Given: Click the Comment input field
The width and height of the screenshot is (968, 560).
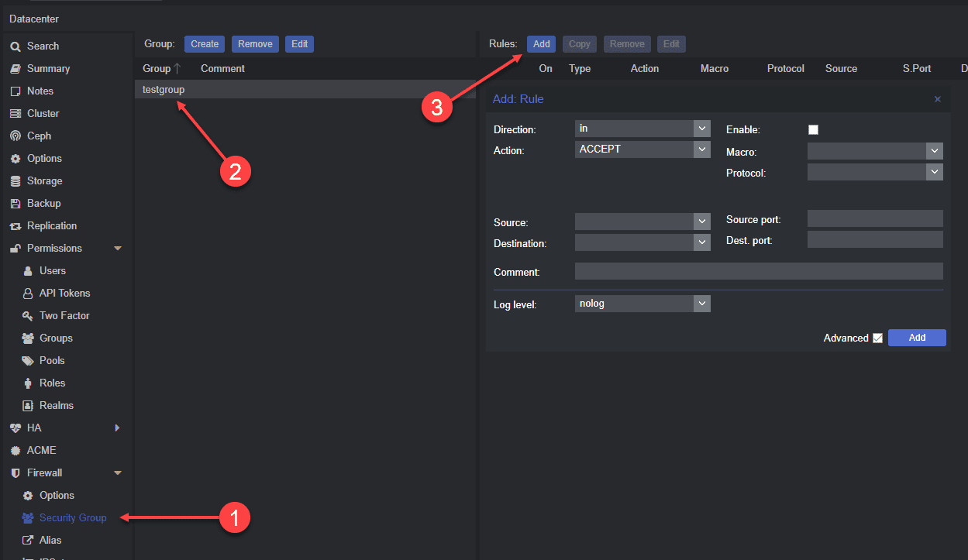Looking at the screenshot, I should pyautogui.click(x=759, y=271).
